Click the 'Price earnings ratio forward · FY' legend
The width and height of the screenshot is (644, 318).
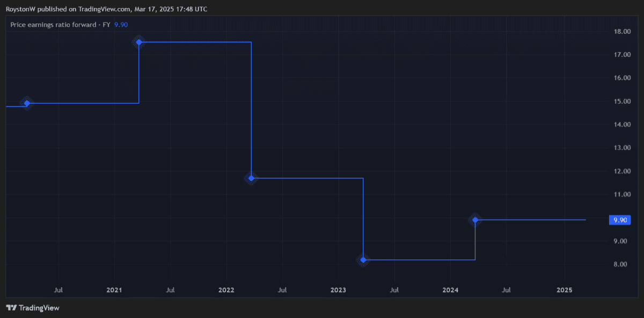60,25
